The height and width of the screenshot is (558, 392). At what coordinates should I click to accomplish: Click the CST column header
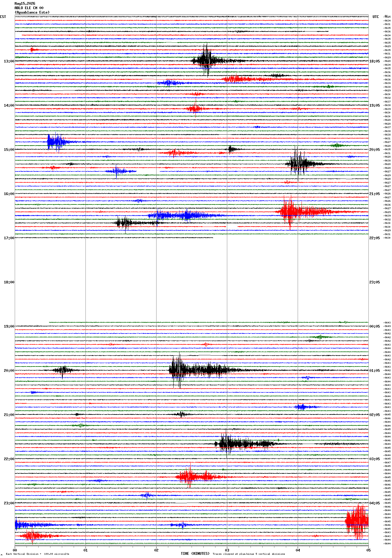tap(3, 17)
